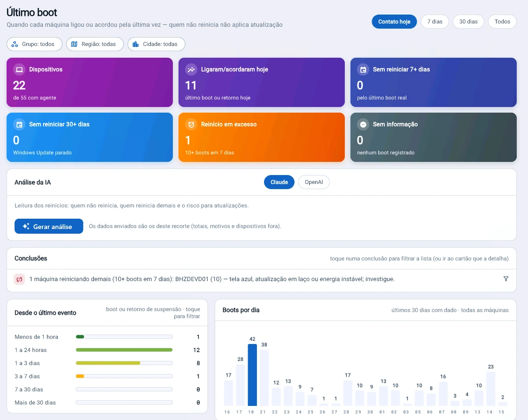528x420 pixels.
Task: Switch to the 30 dias range
Action: tap(468, 22)
